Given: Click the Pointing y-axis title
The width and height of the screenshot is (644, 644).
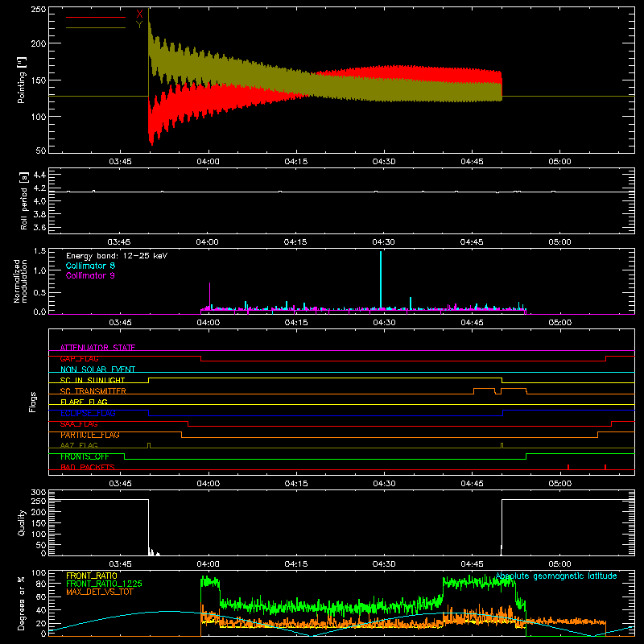Looking at the screenshot, I should pos(22,80).
